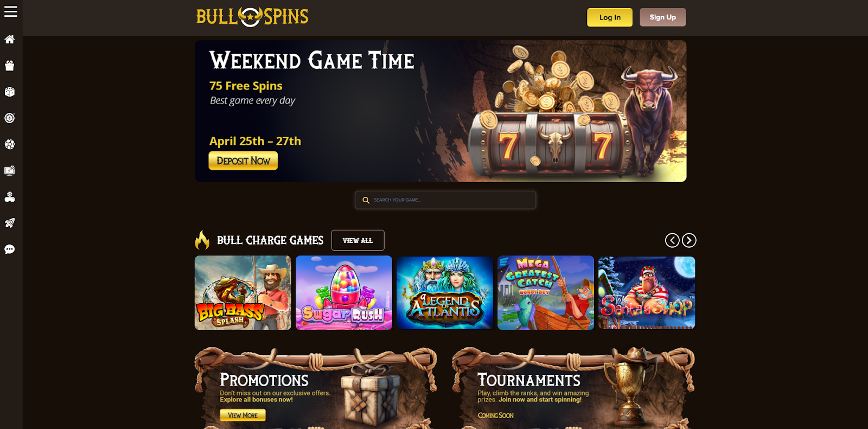Show next games with right arrow

pos(689,240)
